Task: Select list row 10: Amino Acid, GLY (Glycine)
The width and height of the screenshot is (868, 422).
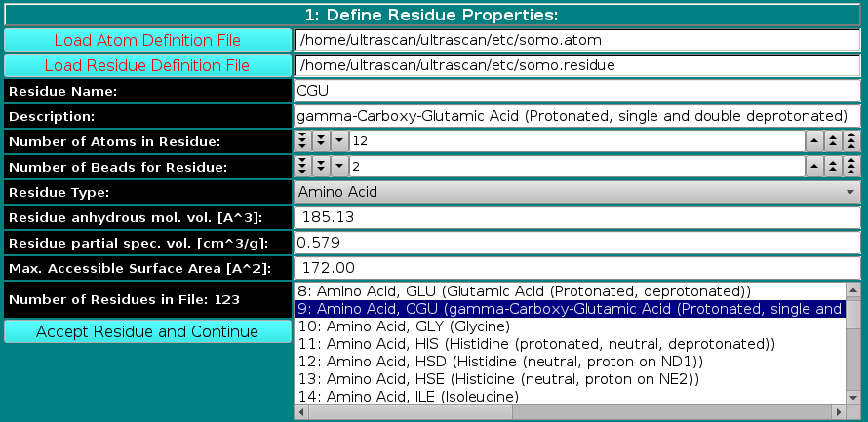Action: [571, 326]
